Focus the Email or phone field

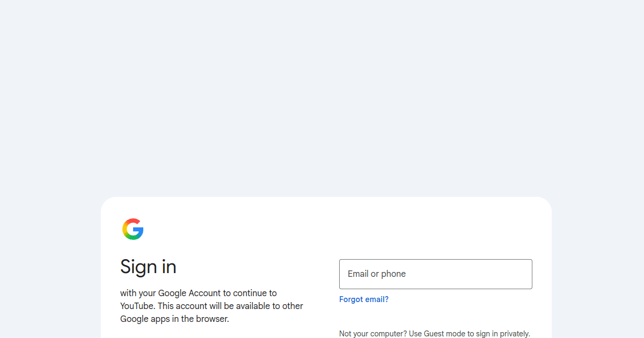click(x=436, y=274)
